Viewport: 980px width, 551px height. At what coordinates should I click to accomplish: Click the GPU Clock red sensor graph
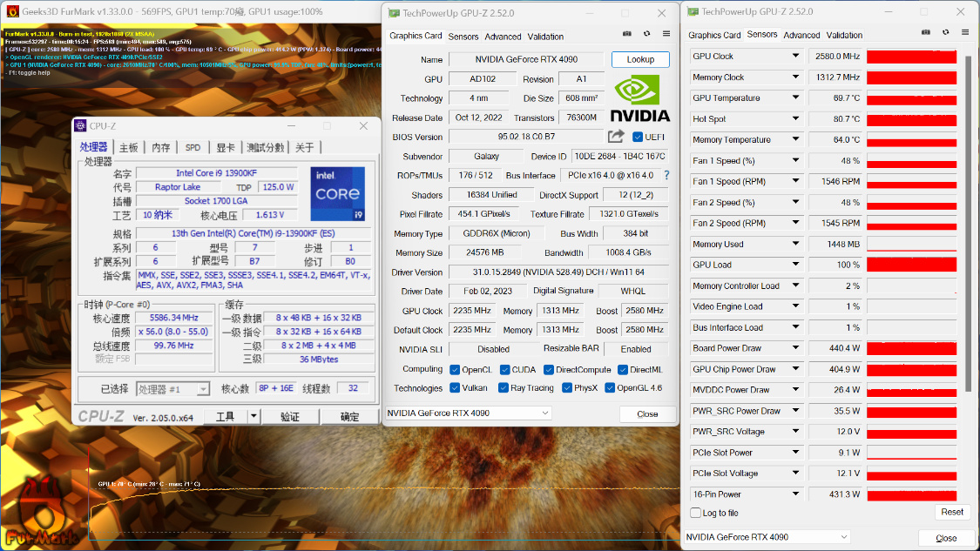coord(911,57)
